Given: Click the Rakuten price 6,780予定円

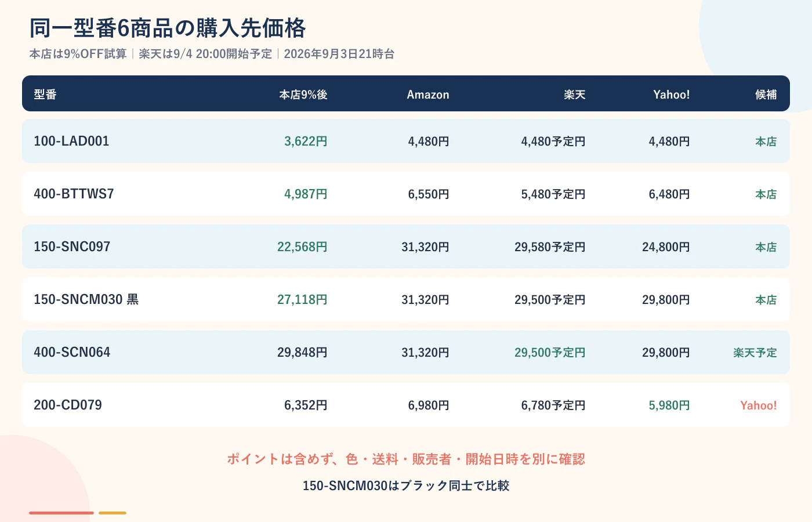Looking at the screenshot, I should tap(553, 405).
